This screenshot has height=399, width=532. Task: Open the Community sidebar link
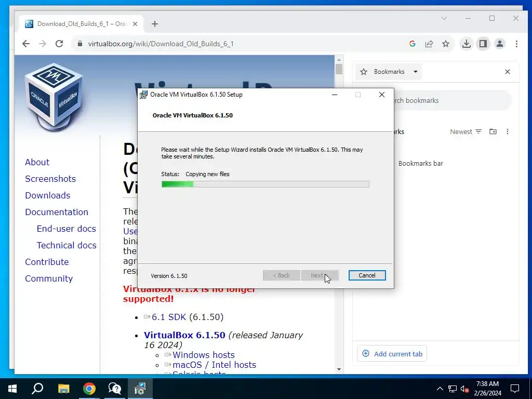[49, 278]
